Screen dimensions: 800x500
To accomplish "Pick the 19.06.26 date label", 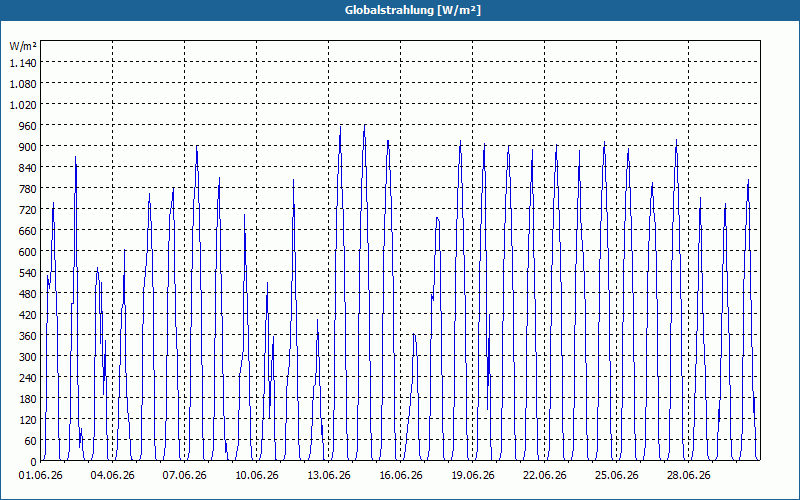I will 472,476.
